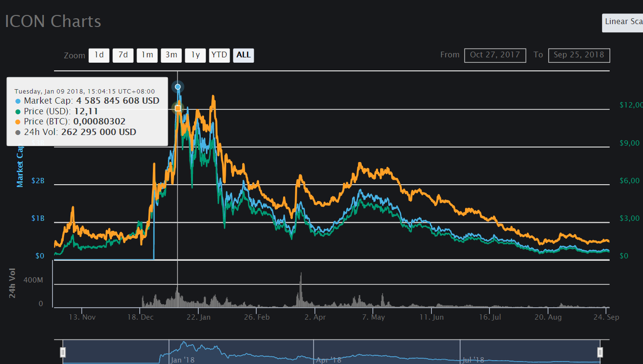Click the 13. Nov date axis label

coord(82,317)
